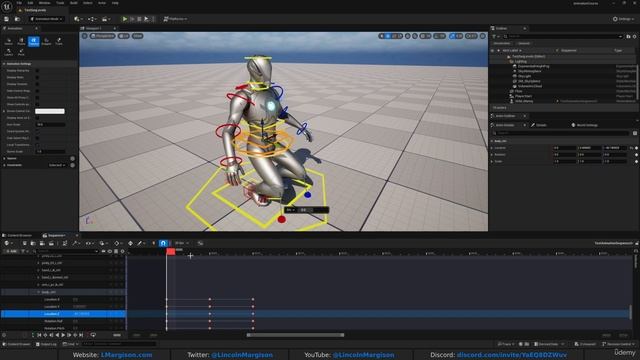640x360 pixels.
Task: Maximize the viewport with the corner icon
Action: [483, 36]
